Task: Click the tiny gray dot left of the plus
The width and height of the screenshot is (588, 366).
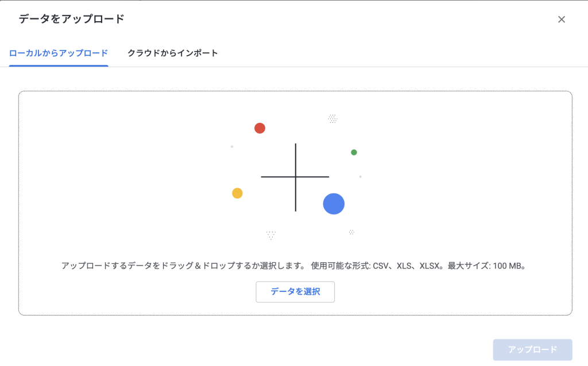Action: click(232, 147)
